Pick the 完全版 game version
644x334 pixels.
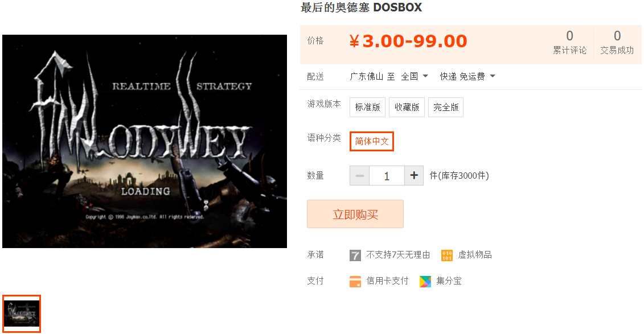pos(446,107)
